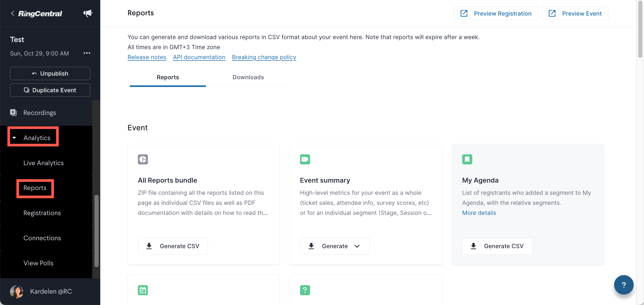Click the back chevron beside RingCentral logo
The width and height of the screenshot is (644, 305).
(12, 13)
